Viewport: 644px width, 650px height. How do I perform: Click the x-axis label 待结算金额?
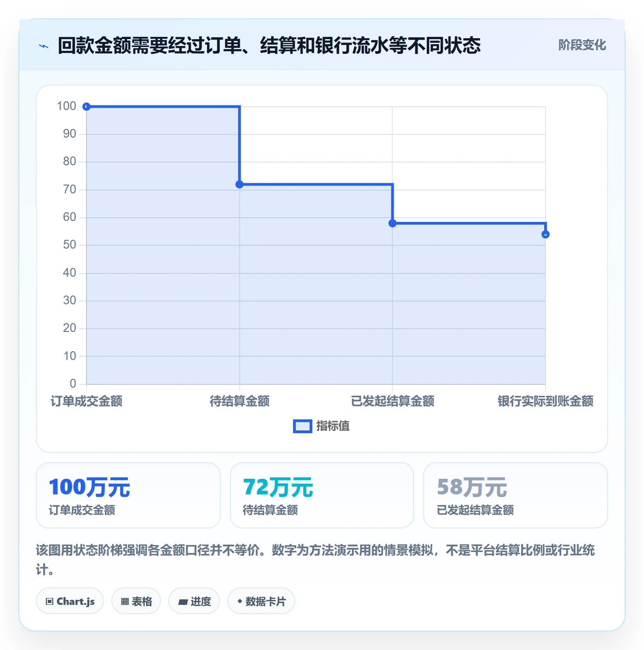click(x=239, y=401)
